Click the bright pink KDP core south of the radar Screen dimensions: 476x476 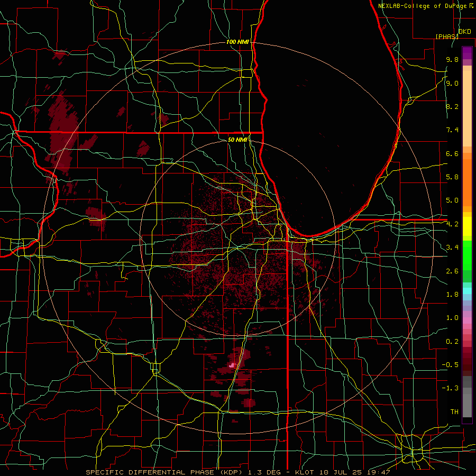coord(232,365)
